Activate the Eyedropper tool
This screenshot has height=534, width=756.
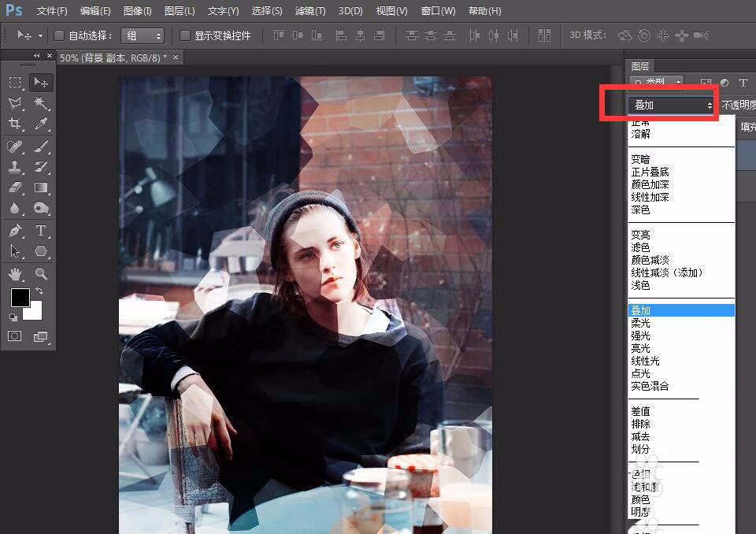click(x=41, y=124)
